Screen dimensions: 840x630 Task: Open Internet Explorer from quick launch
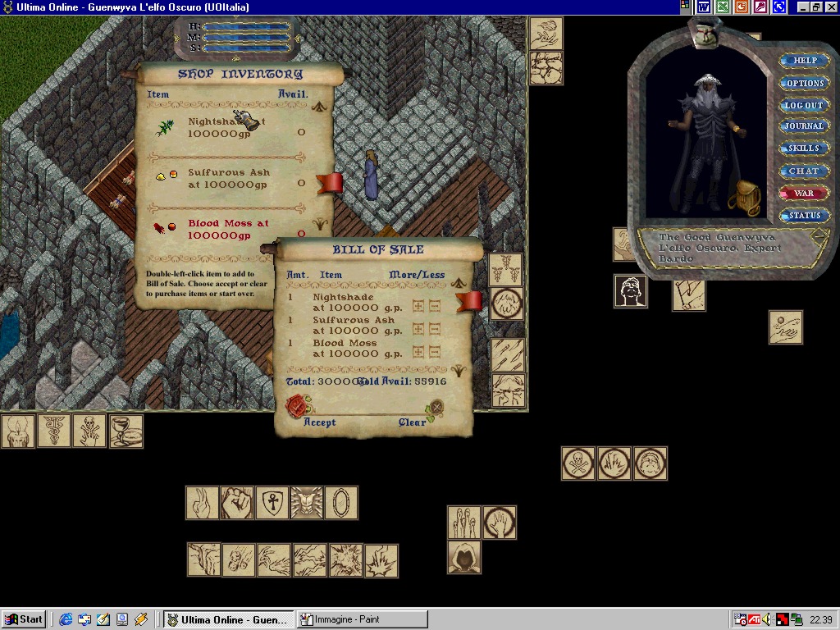click(66, 620)
